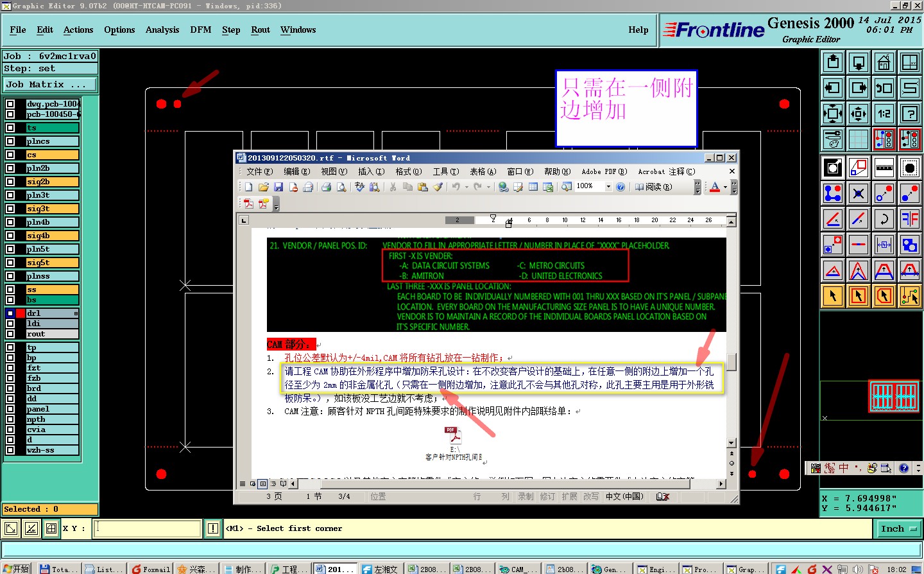This screenshot has height=574, width=924.
Task: Click Print icon in Word toolbar
Action: coord(326,187)
